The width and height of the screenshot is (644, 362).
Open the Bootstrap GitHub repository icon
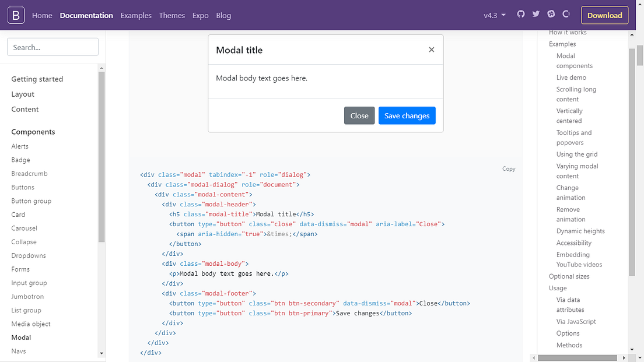[521, 14]
